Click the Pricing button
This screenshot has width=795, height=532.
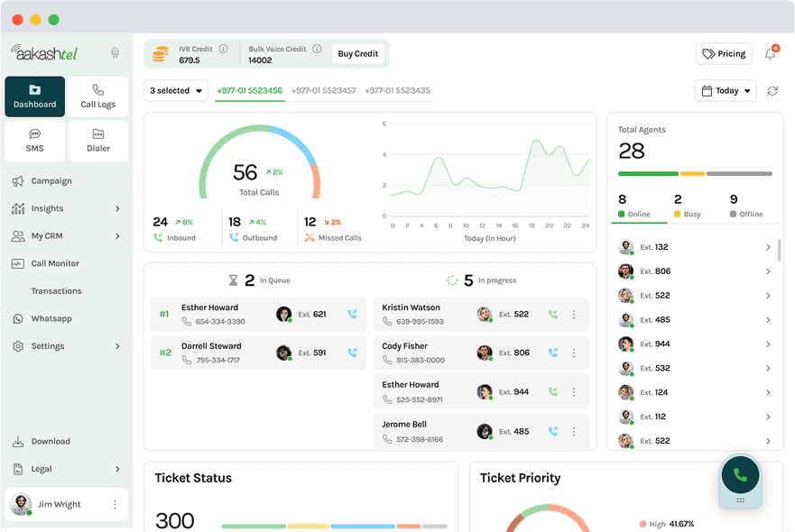pos(724,54)
